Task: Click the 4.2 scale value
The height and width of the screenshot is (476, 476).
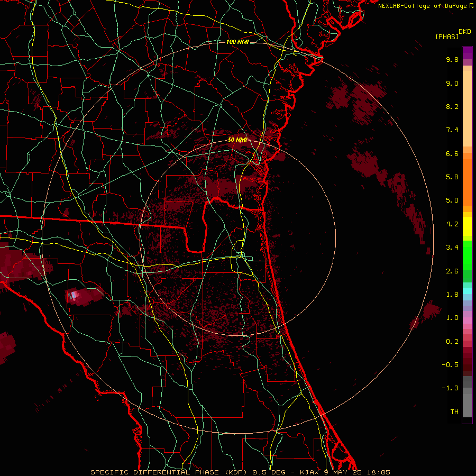Action: (452, 224)
